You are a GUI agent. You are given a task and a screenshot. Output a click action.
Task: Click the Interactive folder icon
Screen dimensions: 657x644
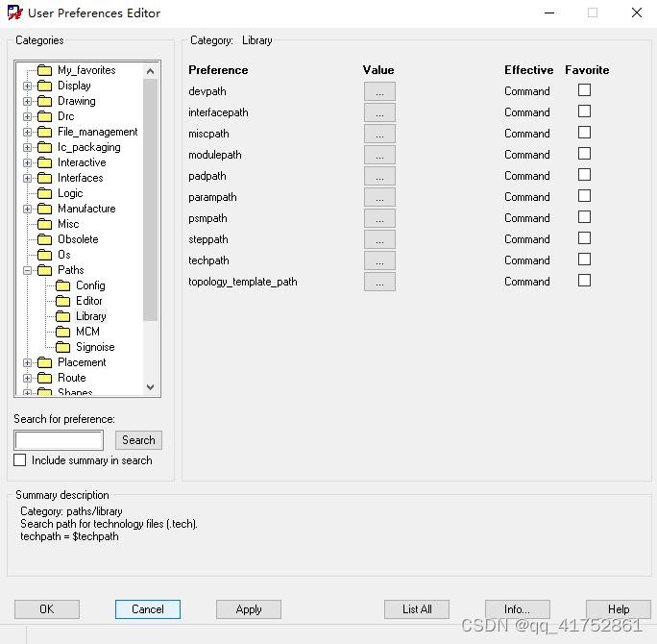pos(44,162)
